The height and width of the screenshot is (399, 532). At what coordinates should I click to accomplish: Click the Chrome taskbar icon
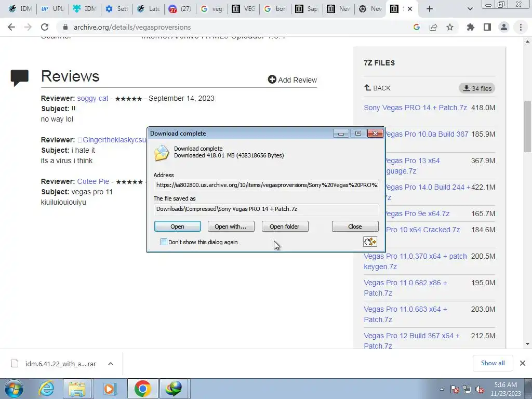[142, 389]
